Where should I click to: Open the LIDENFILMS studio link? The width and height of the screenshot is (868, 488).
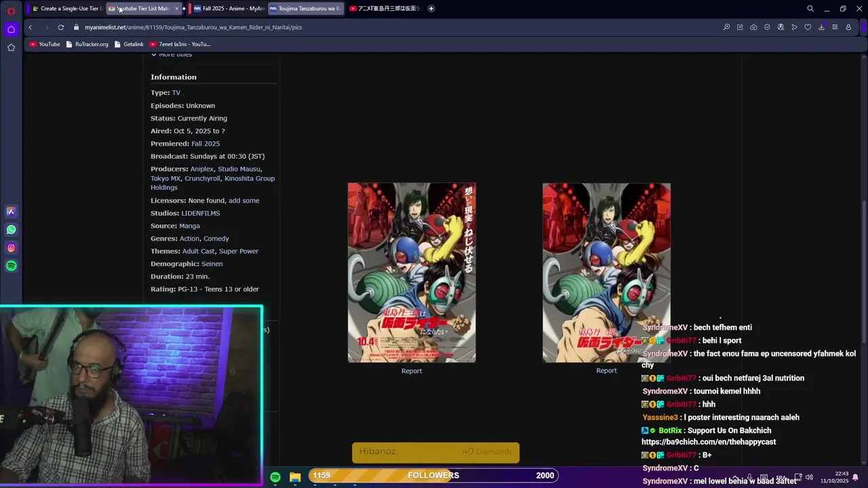(201, 213)
